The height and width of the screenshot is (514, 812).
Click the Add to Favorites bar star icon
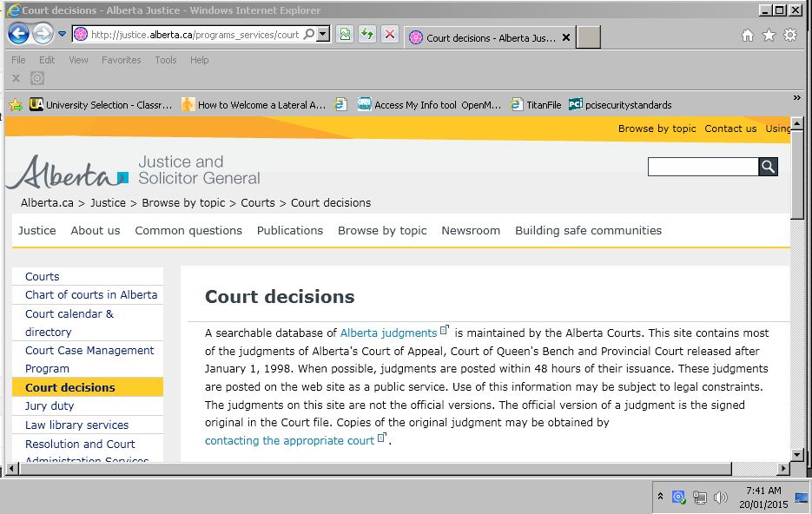click(x=16, y=105)
